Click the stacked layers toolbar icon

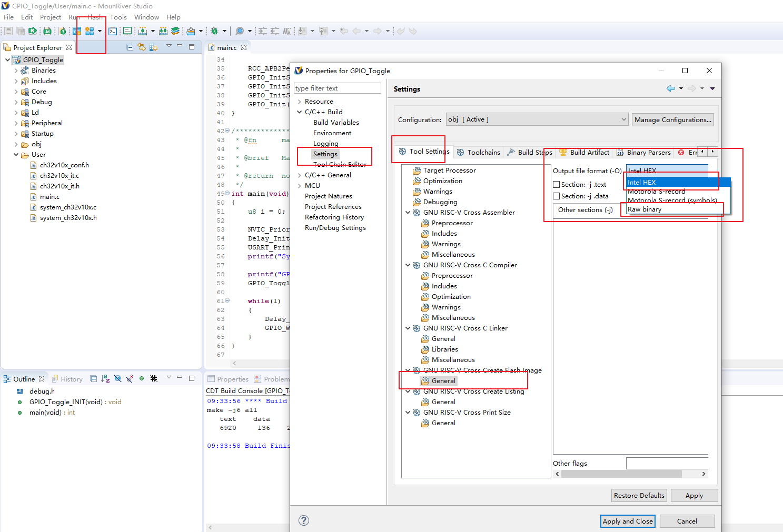[175, 31]
